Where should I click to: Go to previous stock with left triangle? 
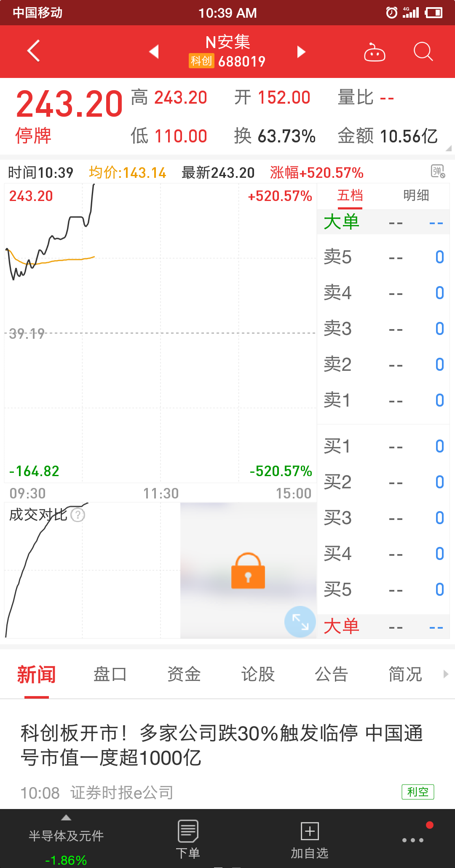pyautogui.click(x=154, y=51)
